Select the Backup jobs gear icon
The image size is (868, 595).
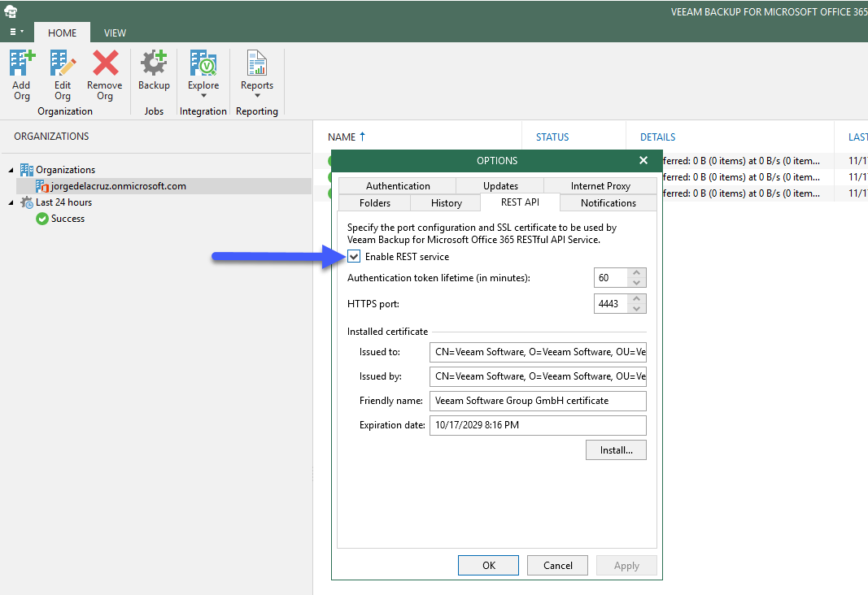(x=153, y=63)
